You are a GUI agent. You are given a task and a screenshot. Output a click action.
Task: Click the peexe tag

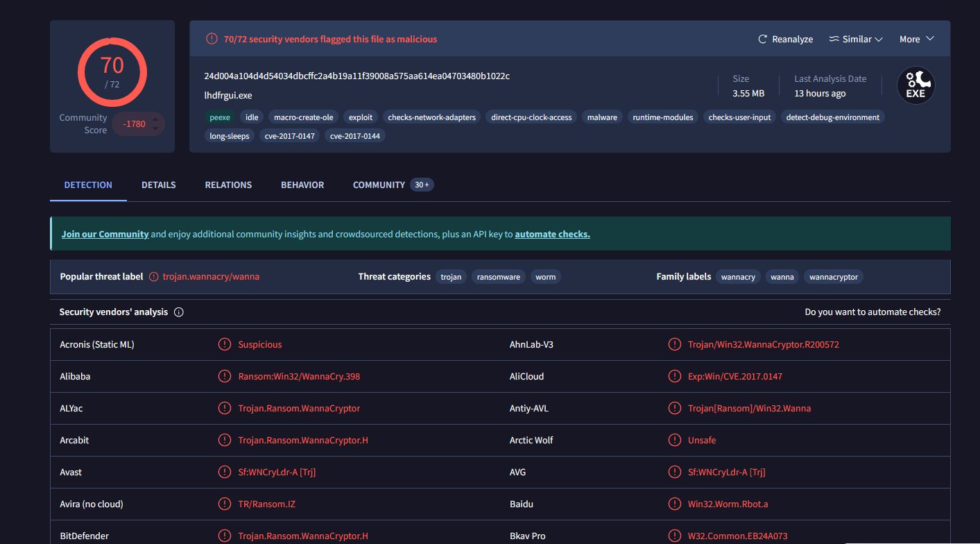tap(220, 117)
